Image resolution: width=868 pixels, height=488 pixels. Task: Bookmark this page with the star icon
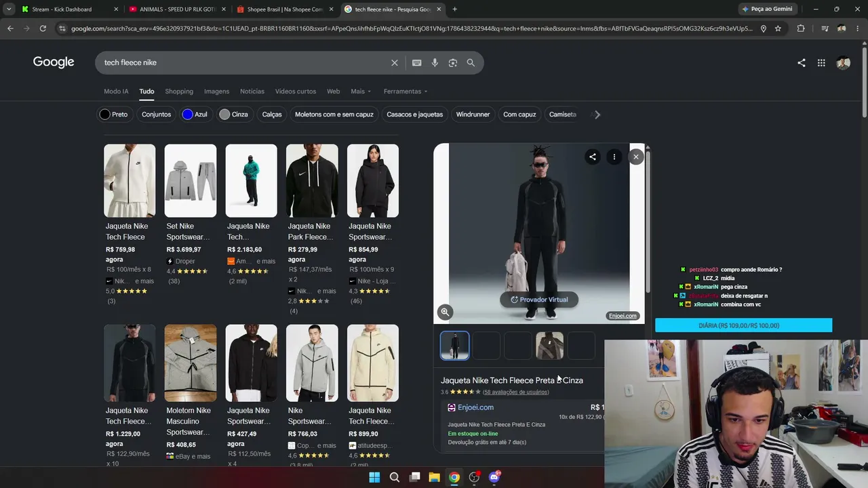pos(778,28)
